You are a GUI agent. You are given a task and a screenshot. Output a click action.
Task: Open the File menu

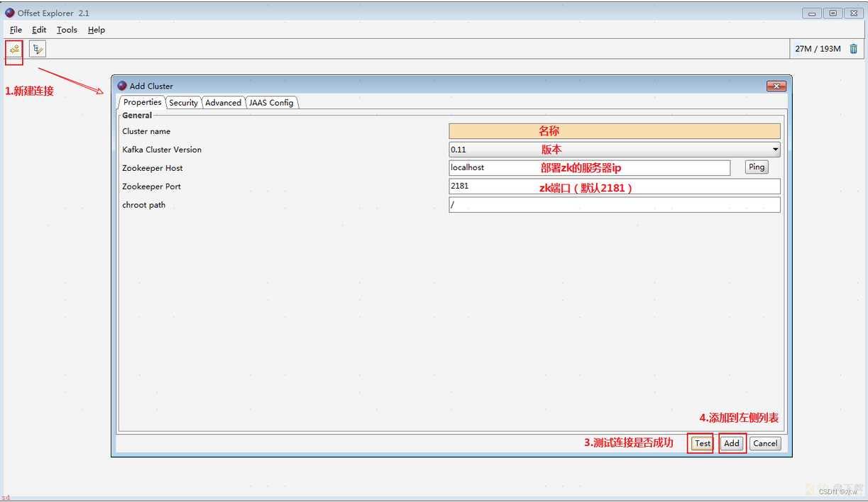[x=16, y=30]
